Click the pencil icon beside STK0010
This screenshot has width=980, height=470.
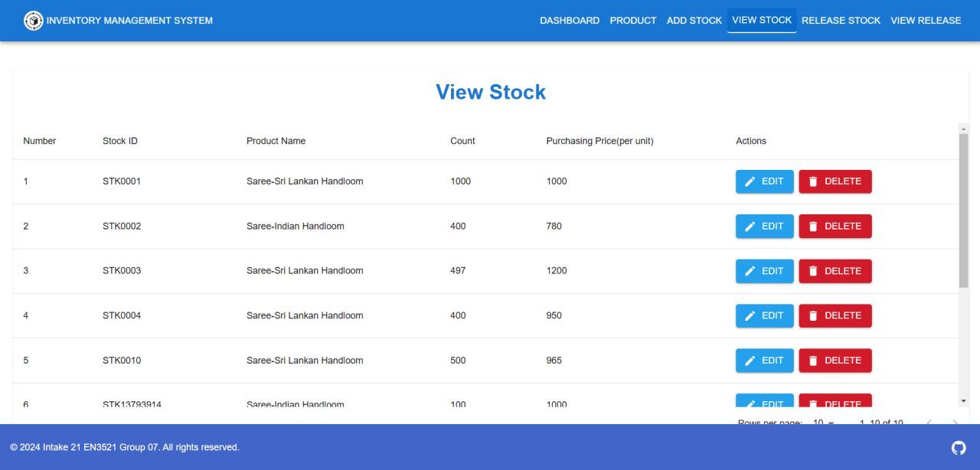(x=751, y=360)
